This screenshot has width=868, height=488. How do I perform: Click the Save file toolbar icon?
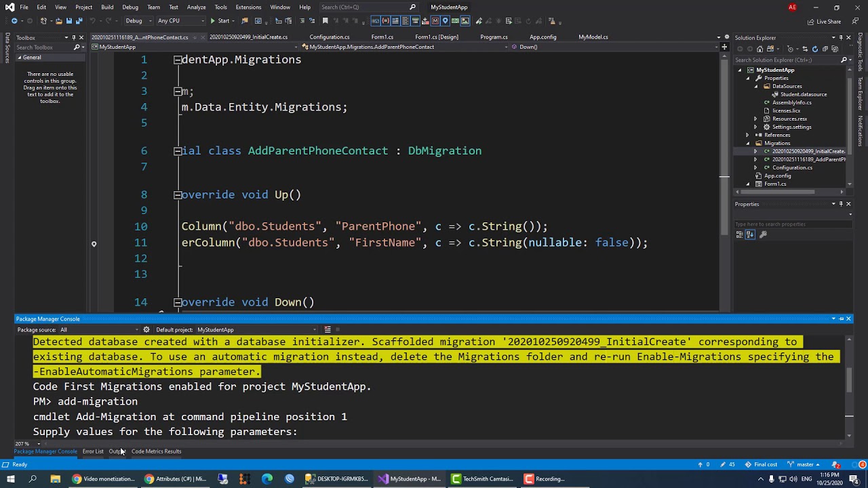coord(69,20)
